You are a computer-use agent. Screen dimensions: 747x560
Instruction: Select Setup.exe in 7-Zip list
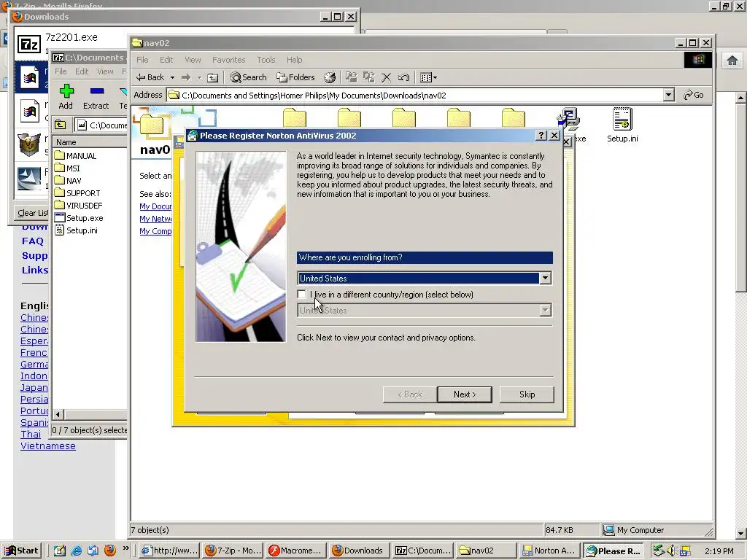[x=79, y=217]
